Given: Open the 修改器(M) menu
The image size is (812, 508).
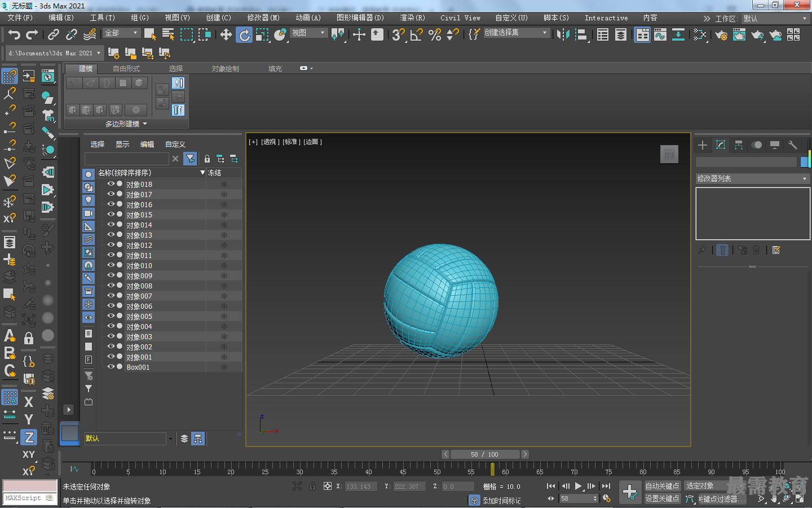Looking at the screenshot, I should pos(263,18).
